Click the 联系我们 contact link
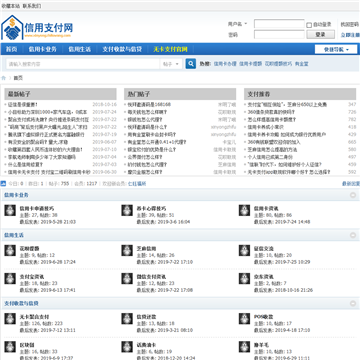 tap(32, 6)
